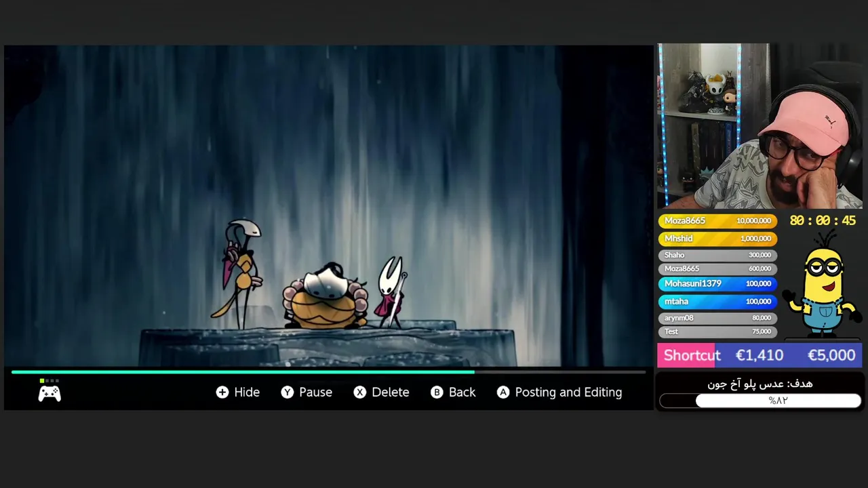Click the €1,410 current amount
This screenshot has height=488, width=868.
759,355
